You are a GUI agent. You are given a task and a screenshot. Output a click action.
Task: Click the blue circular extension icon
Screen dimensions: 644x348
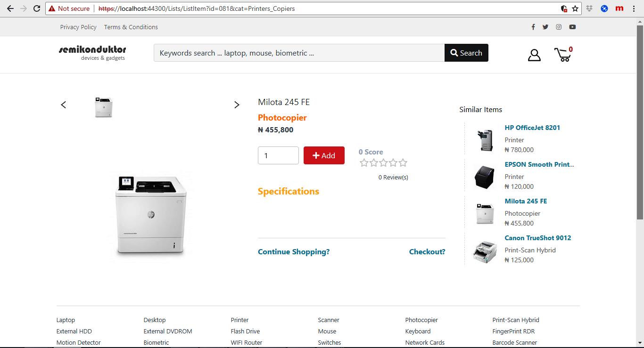[604, 8]
